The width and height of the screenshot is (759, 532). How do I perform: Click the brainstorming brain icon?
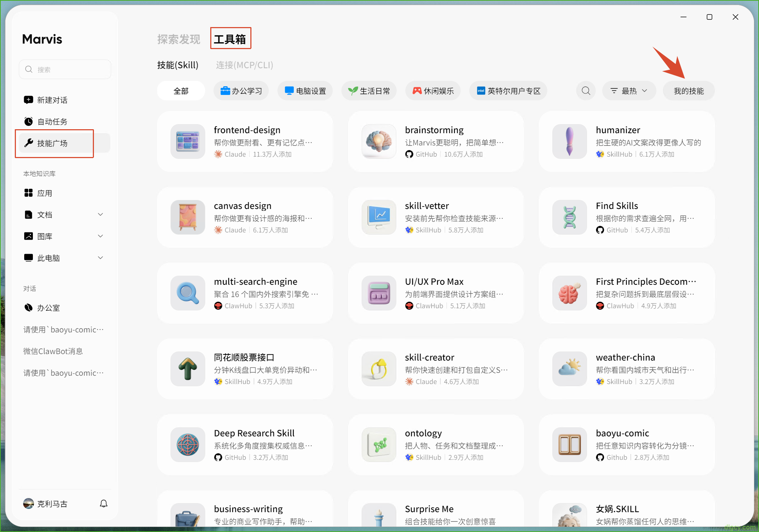point(379,141)
